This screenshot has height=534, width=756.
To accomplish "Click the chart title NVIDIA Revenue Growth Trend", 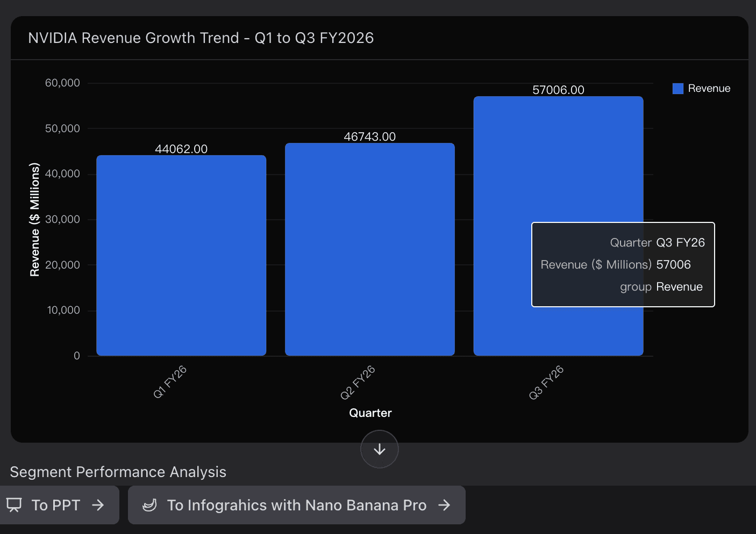I will point(201,38).
